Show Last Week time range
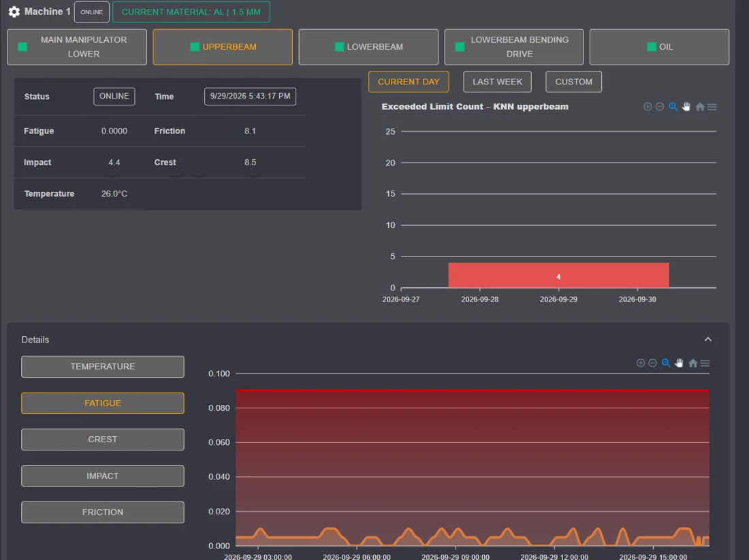749x560 pixels. coord(497,82)
